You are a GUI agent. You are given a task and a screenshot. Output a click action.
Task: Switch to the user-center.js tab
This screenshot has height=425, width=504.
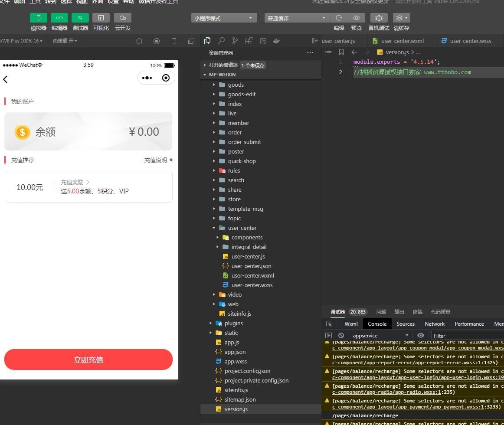[x=338, y=41]
